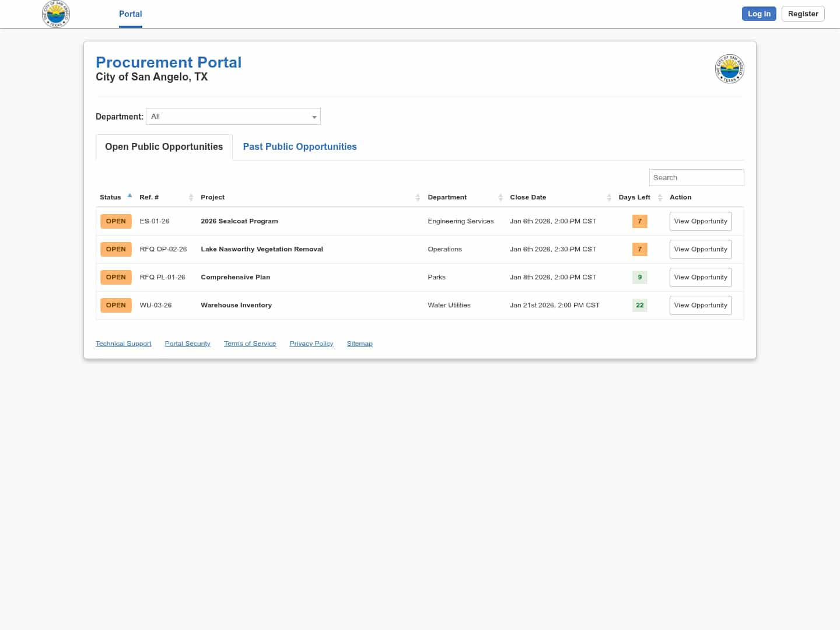The image size is (840, 630).
Task: Click the San Angelo seal beside portal title
Action: [729, 69]
